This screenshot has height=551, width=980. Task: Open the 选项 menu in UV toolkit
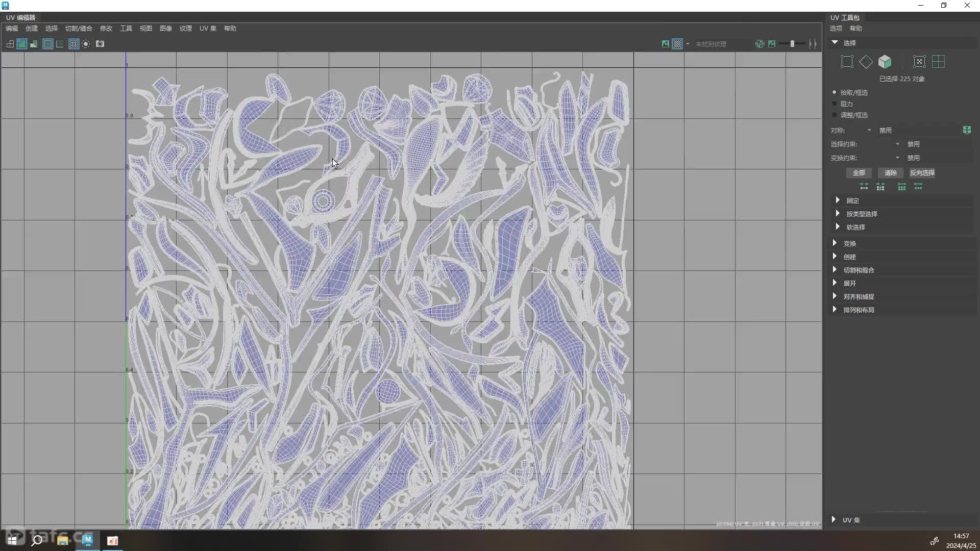(836, 29)
